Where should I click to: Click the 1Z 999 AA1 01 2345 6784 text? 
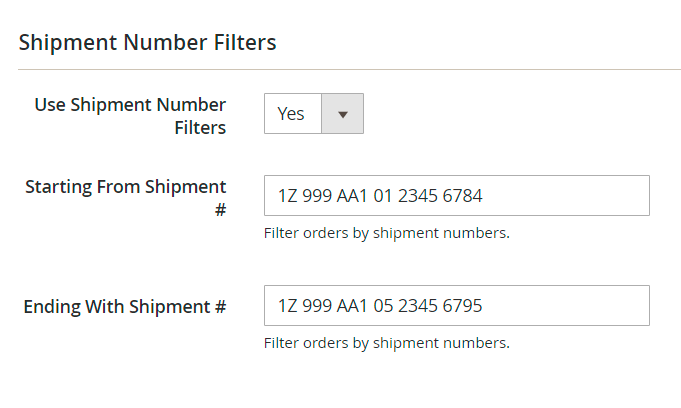(380, 196)
